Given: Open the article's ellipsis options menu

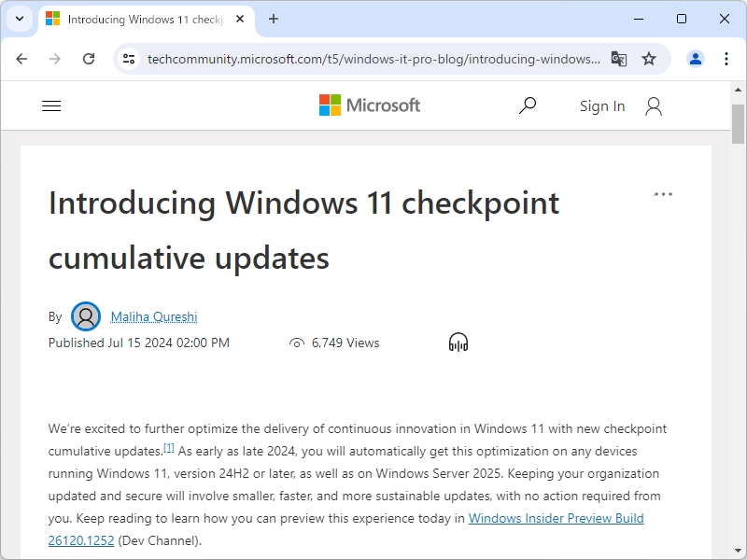Looking at the screenshot, I should click(663, 194).
